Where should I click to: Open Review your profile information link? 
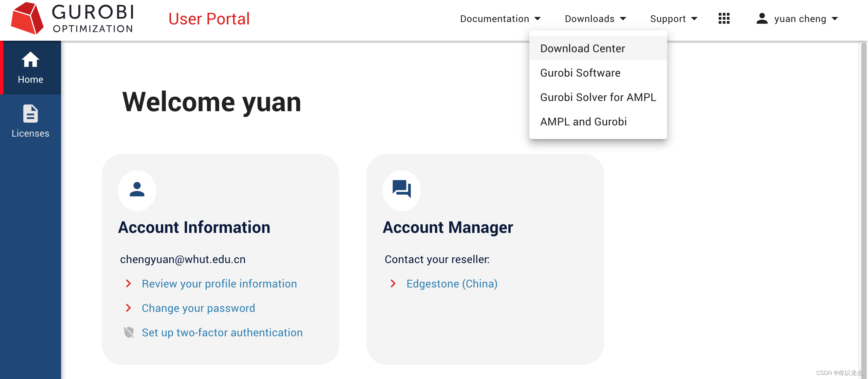(219, 284)
